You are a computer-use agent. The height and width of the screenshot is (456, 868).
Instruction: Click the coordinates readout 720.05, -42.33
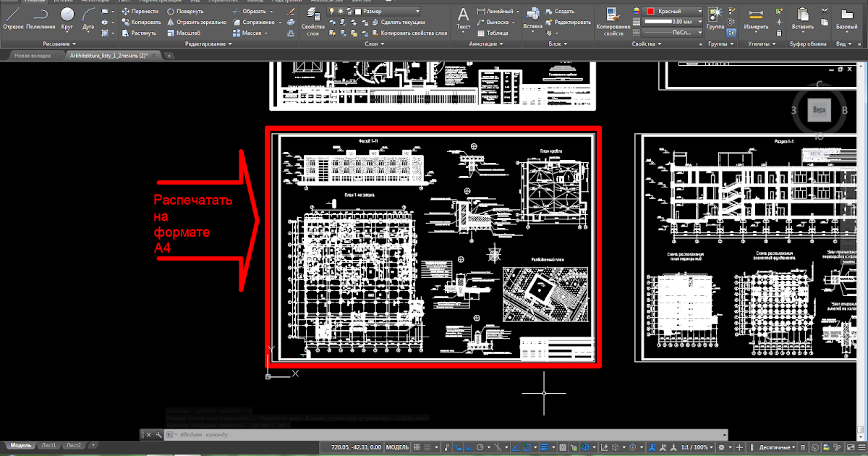[x=355, y=447]
